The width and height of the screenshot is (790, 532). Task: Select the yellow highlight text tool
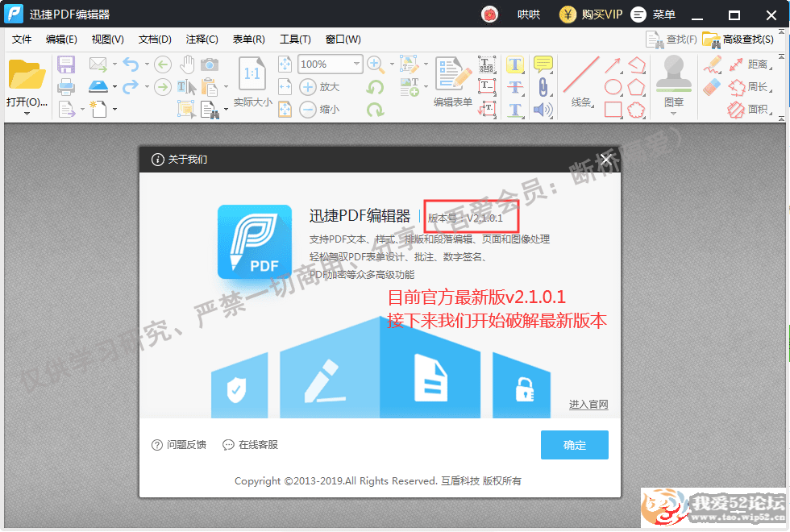[x=515, y=64]
